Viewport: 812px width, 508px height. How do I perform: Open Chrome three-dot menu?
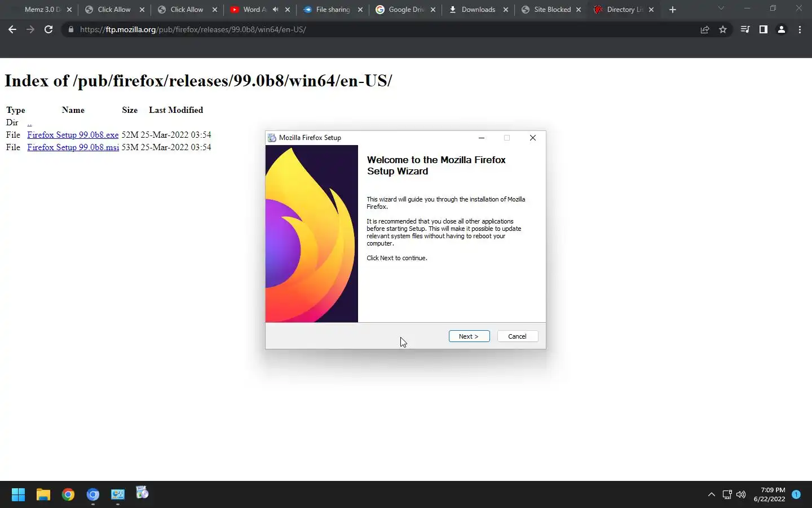point(800,29)
